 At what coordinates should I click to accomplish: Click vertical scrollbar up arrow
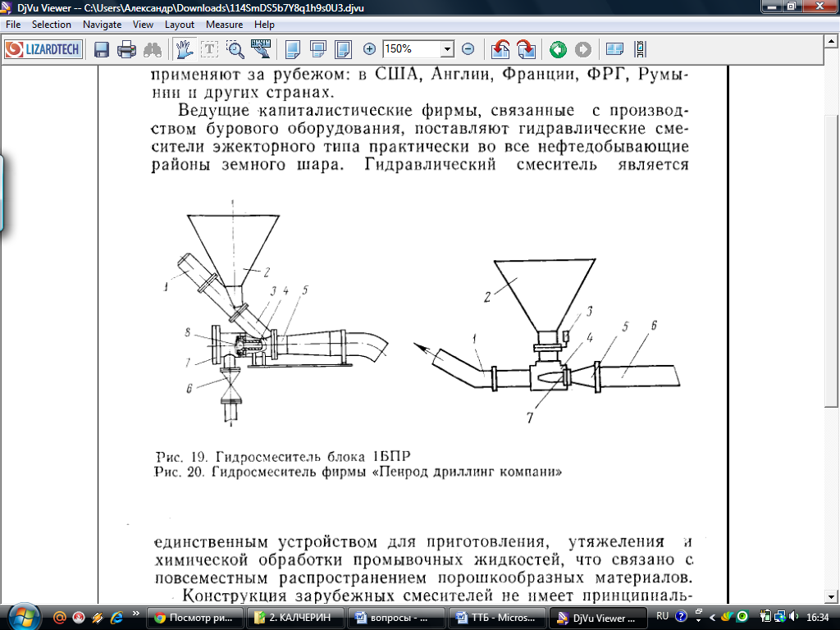tap(832, 41)
